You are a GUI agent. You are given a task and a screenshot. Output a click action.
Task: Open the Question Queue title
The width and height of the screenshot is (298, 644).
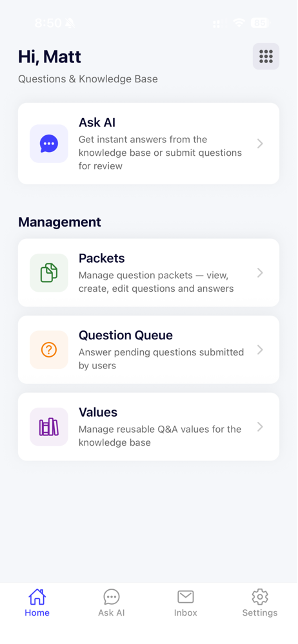click(x=126, y=336)
